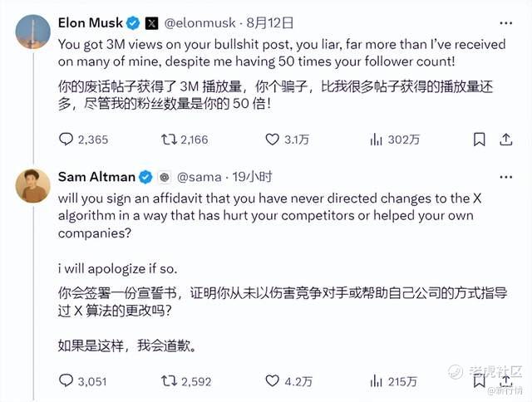
Task: Open more options menu on Sam Altman's post
Action: [506, 177]
